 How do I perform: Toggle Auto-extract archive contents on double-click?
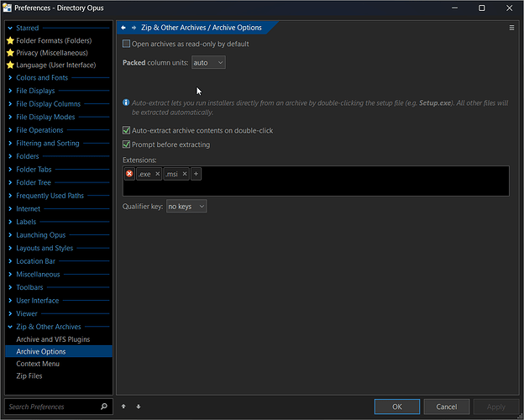[x=126, y=130]
